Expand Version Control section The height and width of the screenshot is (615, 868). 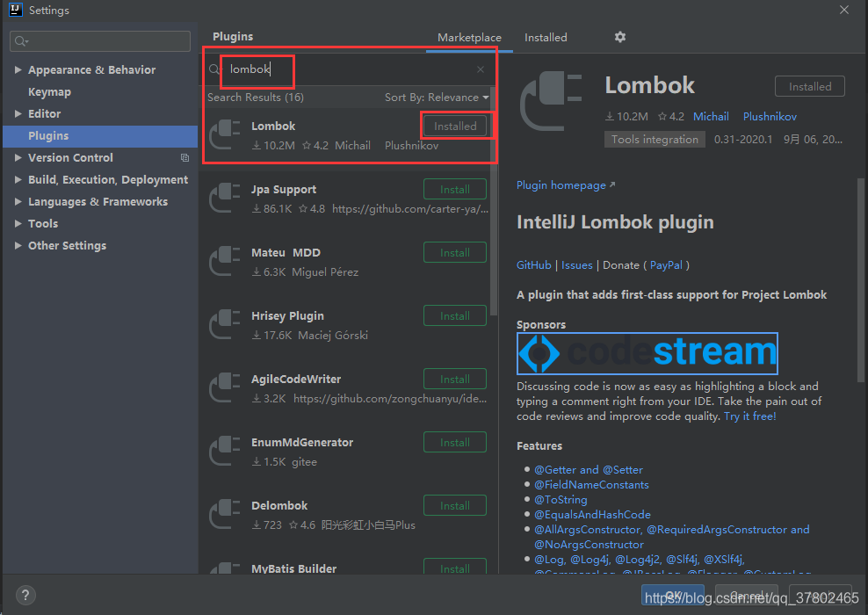pos(18,158)
